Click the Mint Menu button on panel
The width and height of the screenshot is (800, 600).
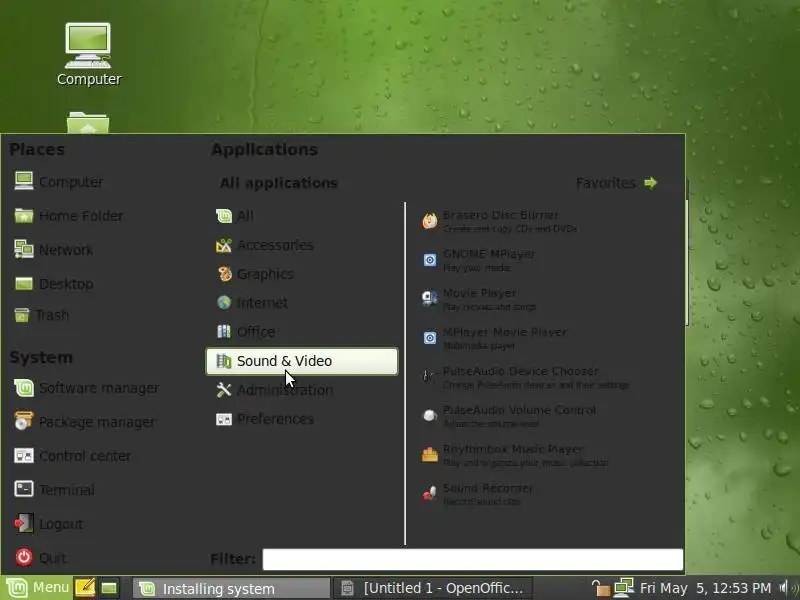tap(36, 588)
